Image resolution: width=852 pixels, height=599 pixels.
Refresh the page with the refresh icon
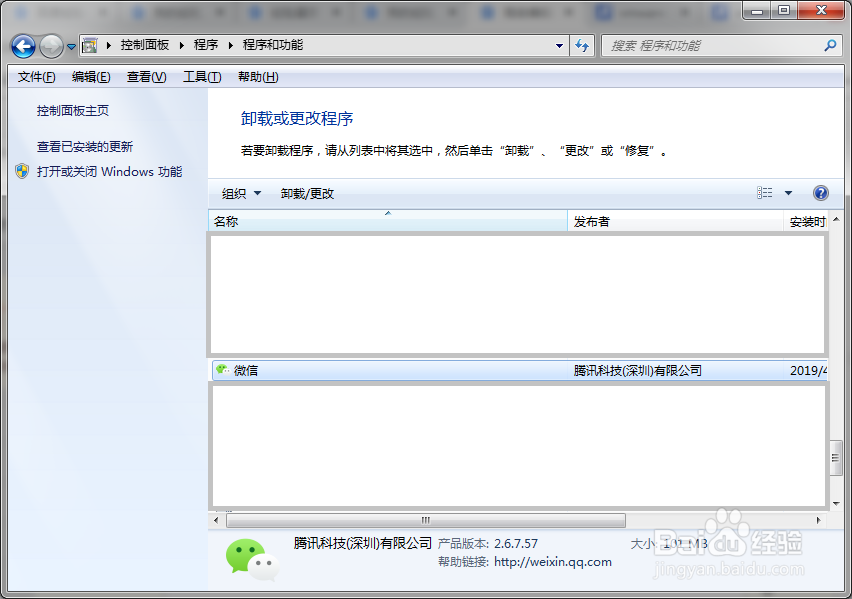pyautogui.click(x=582, y=45)
